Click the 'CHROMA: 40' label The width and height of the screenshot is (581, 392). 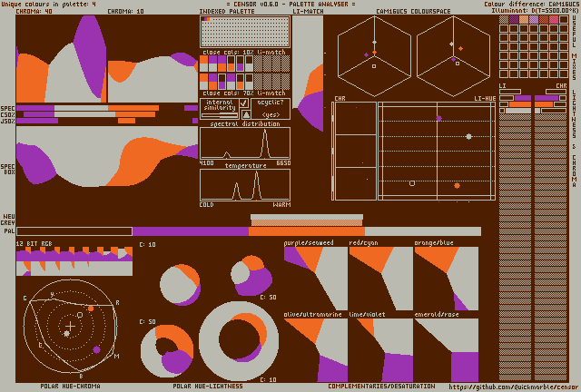34,12
